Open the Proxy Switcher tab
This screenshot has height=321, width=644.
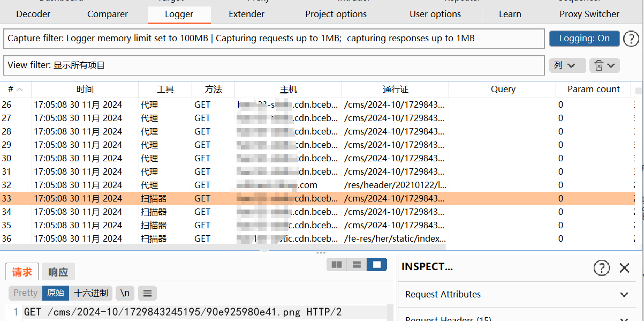click(589, 14)
